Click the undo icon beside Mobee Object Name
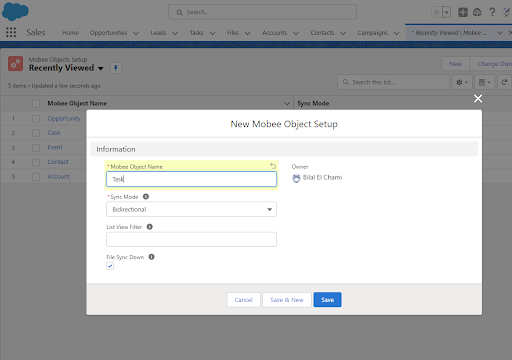Image resolution: width=512 pixels, height=360 pixels. click(273, 166)
